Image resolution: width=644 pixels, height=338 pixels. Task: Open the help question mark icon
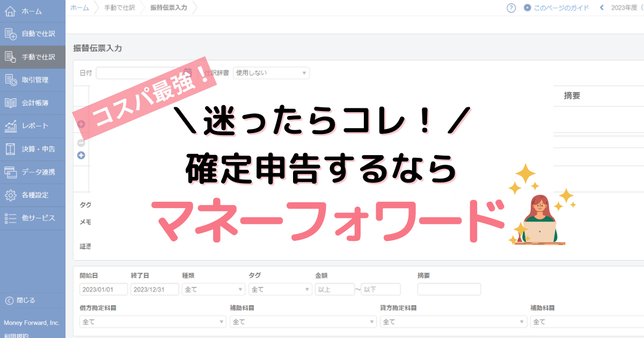[x=511, y=8]
